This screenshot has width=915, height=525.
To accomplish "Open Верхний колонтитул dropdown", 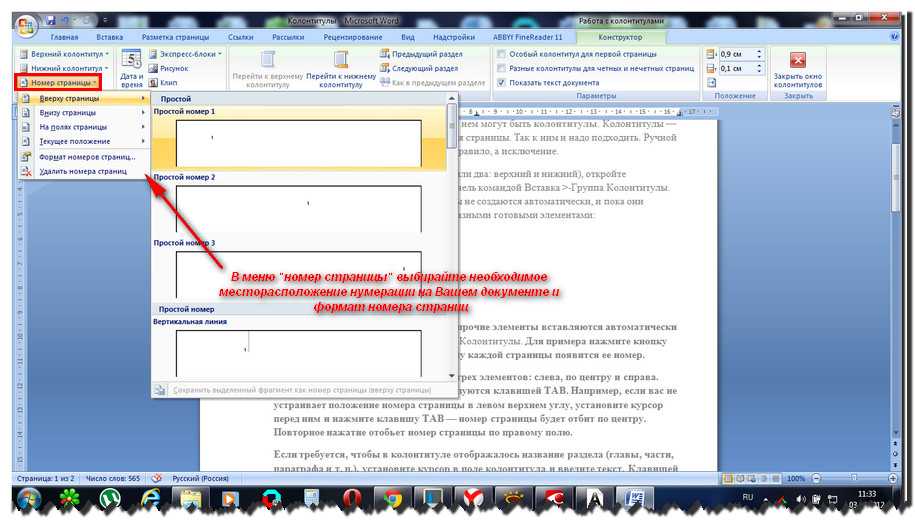I will 64,54.
